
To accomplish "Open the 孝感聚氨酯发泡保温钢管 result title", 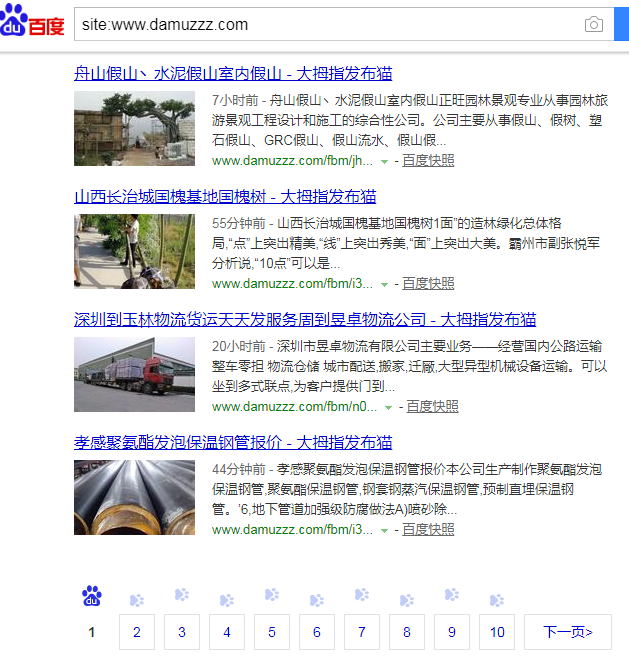I will click(232, 443).
